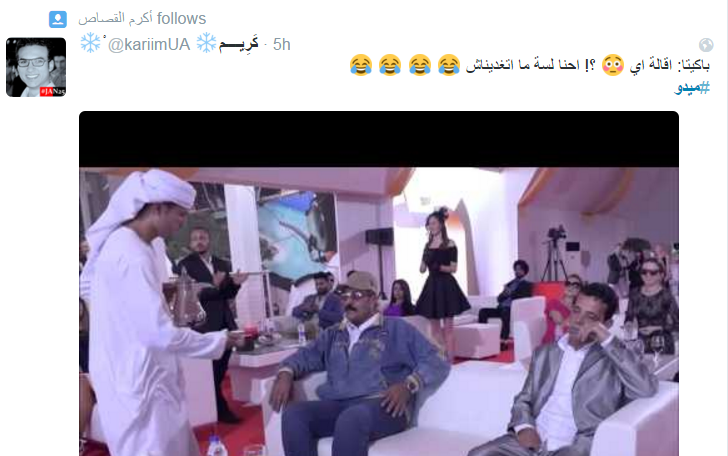Click the tears-of-joy emoji nearest the Arabic text

pyautogui.click(x=448, y=65)
